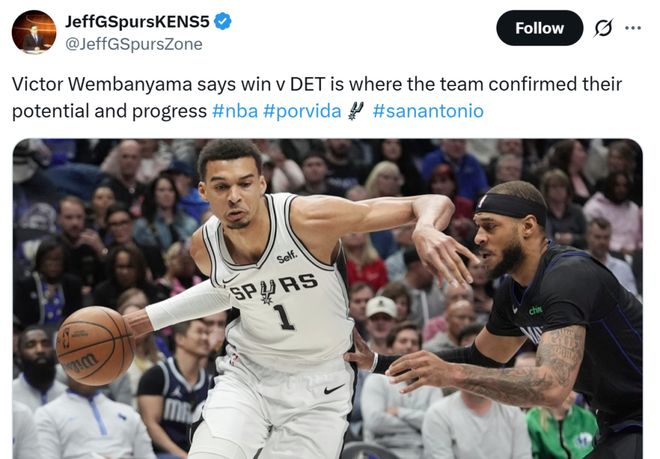
Task: Click the @JeffGSpursZone handle
Action: pos(134,44)
